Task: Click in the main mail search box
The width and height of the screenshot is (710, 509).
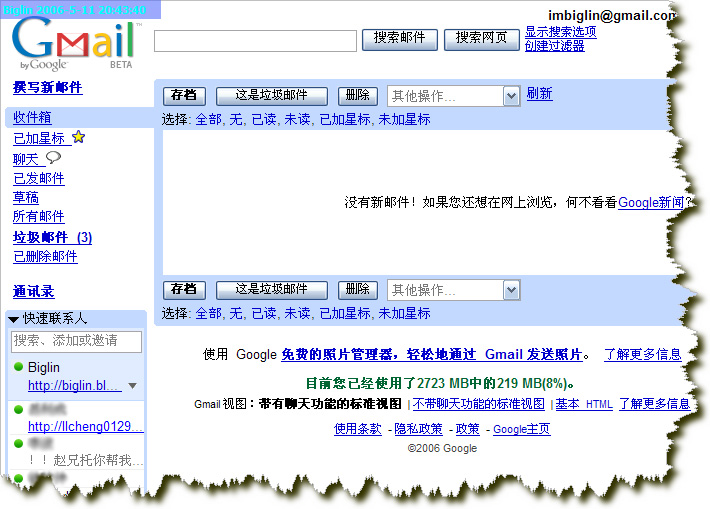Action: tap(255, 41)
